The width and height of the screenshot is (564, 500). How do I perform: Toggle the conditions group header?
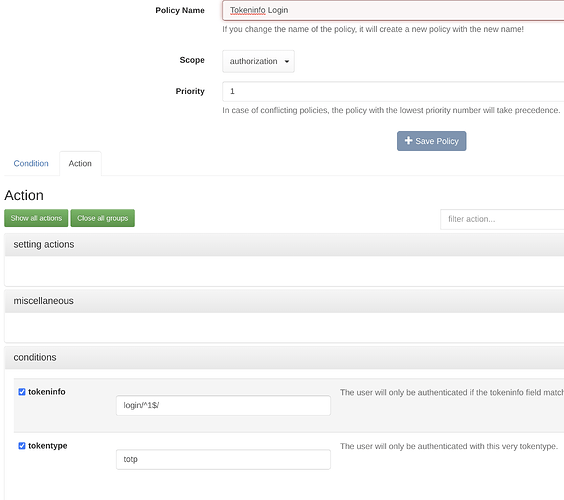(284, 358)
